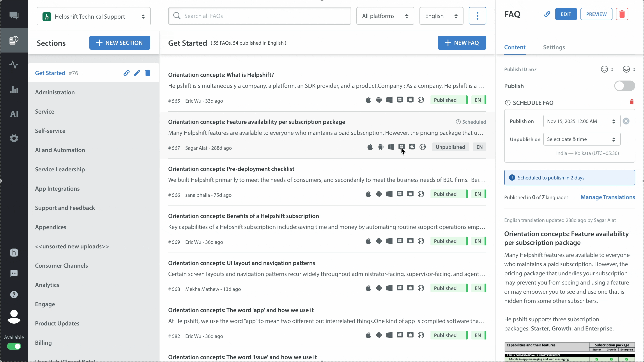Click the AI sidebar icon

tap(14, 114)
